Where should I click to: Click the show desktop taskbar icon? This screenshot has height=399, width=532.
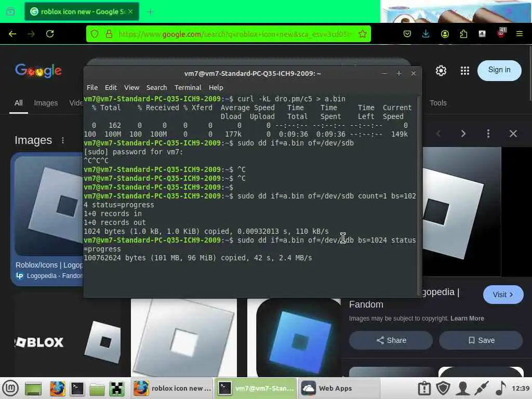pos(33,389)
